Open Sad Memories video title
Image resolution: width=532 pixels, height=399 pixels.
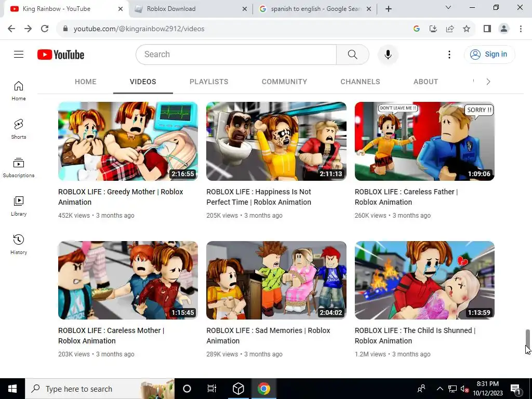[x=268, y=336]
